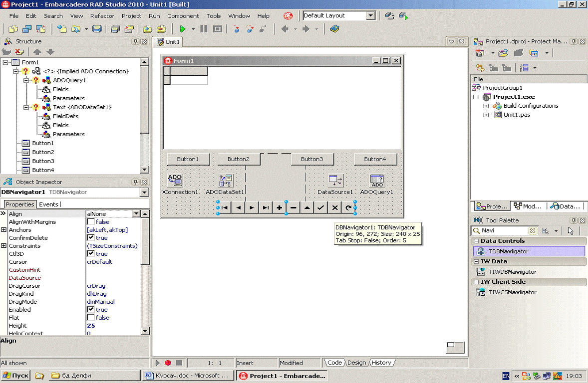Select the ADOQuery1 component on the form
The height and width of the screenshot is (383, 588).
[376, 181]
